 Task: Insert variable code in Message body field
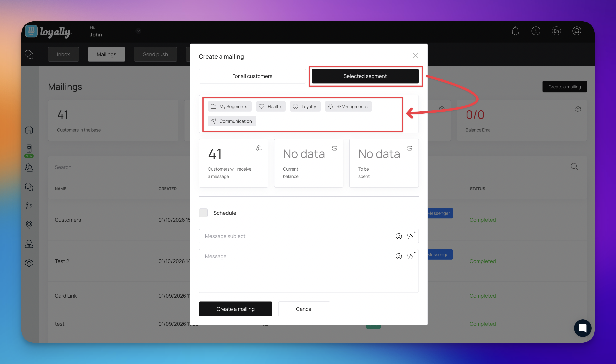click(410, 256)
